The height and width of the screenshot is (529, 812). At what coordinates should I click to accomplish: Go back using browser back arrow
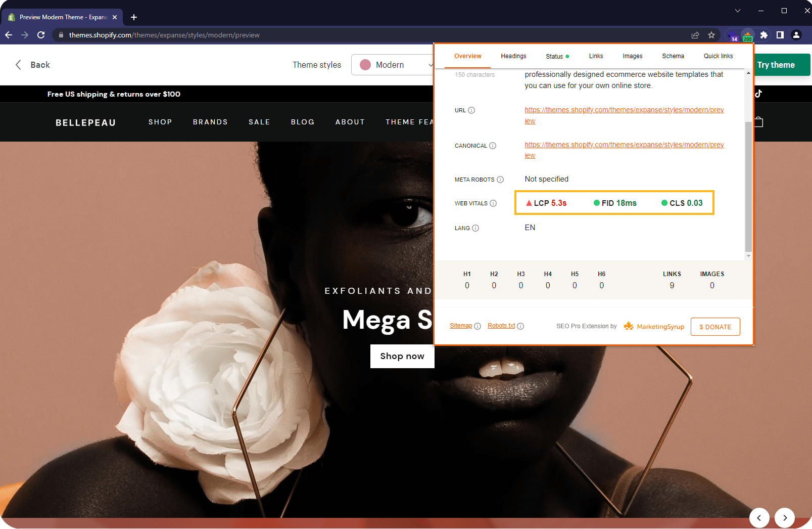coord(9,35)
